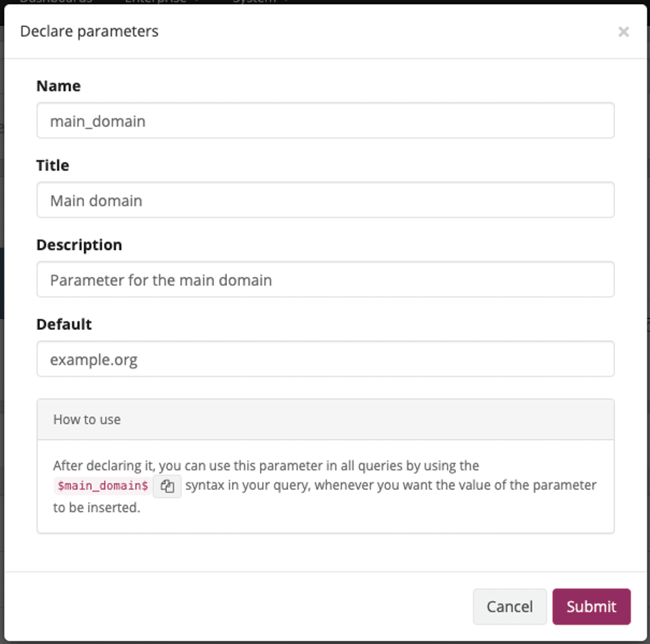Cancel the parameter declaration

pyautogui.click(x=509, y=607)
